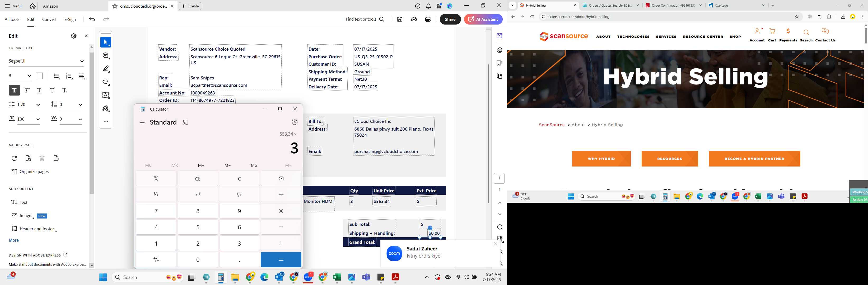Image resolution: width=868 pixels, height=285 pixels.
Task: Click BECOME A HYBRID PARTNER button
Action: (754, 159)
